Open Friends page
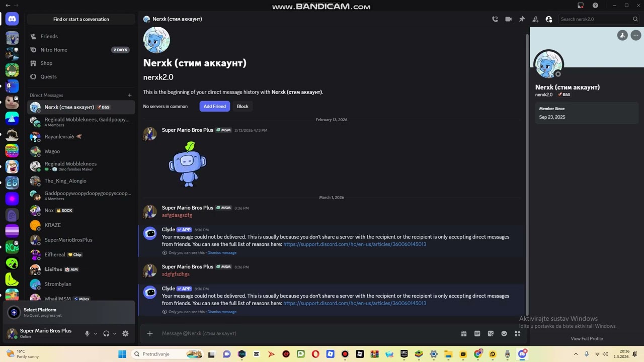The height and width of the screenshot is (362, 644). click(81, 36)
